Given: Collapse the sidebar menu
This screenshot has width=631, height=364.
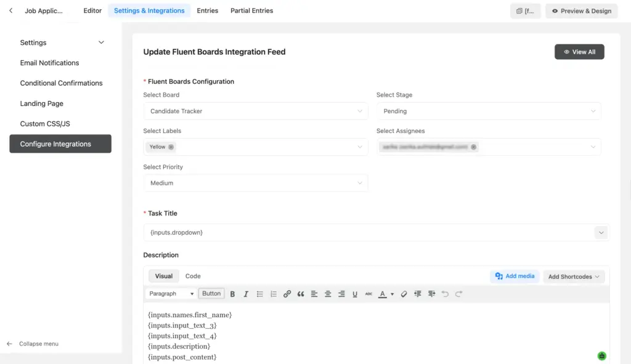Looking at the screenshot, I should [x=33, y=344].
